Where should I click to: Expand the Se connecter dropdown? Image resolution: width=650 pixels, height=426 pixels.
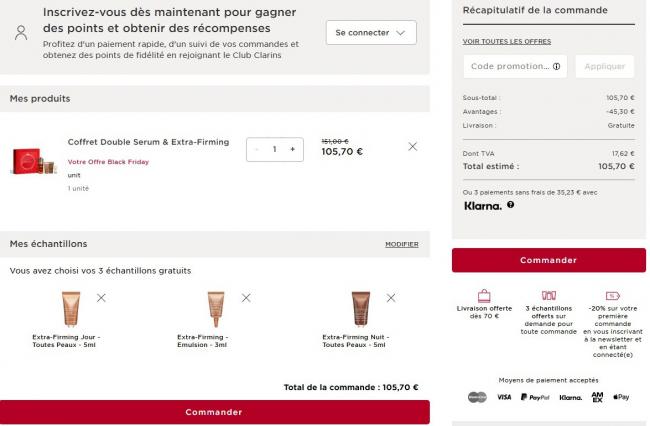tap(371, 33)
